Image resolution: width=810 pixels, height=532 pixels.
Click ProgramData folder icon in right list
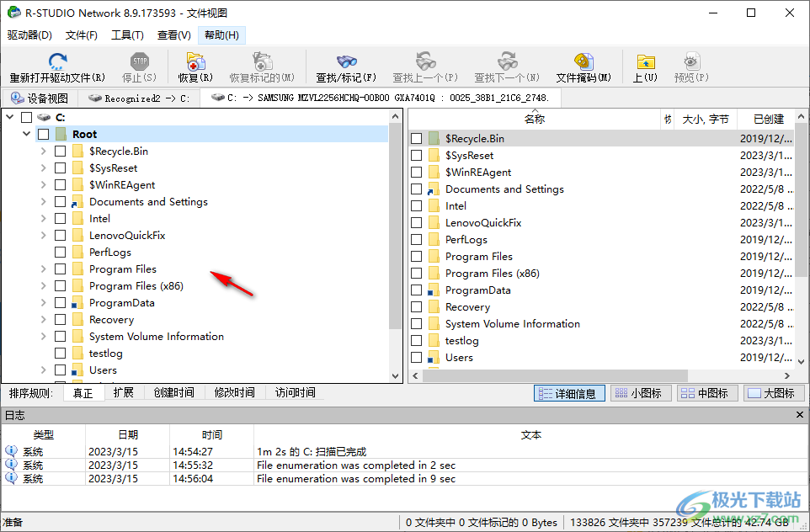tap(434, 290)
